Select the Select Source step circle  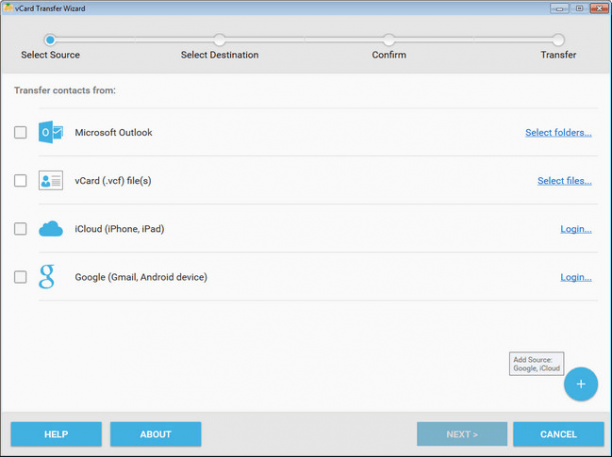(x=50, y=39)
